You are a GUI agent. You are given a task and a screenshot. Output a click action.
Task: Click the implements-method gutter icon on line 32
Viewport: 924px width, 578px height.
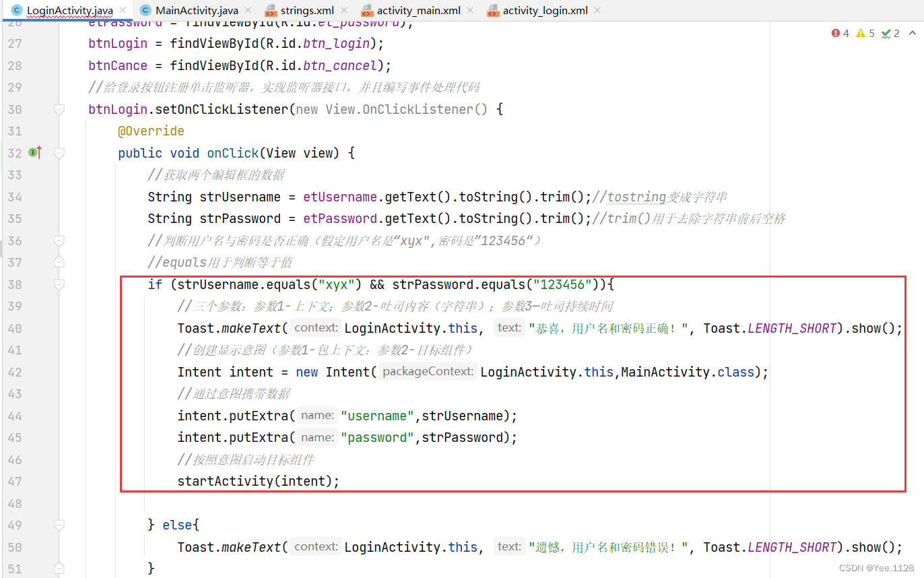coord(35,153)
